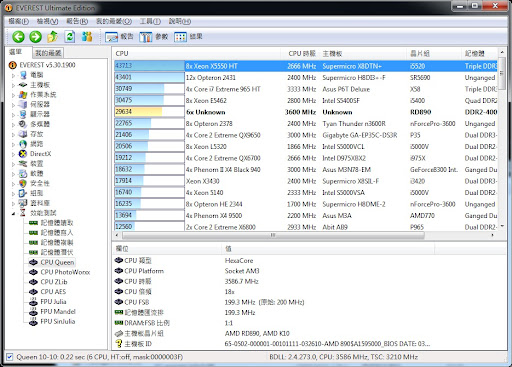Viewport: 512px width, 367px height.
Task: Click the results list scroll-up arrow
Action: (x=502, y=52)
